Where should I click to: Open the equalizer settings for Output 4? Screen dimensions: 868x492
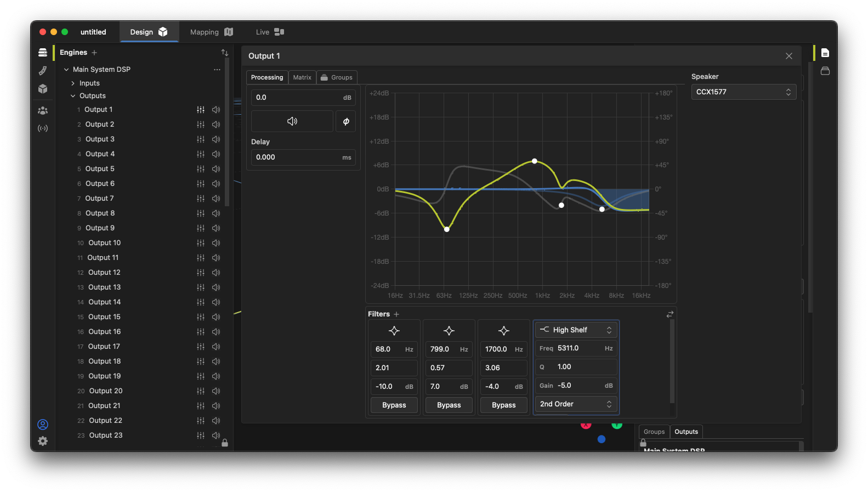click(x=201, y=154)
